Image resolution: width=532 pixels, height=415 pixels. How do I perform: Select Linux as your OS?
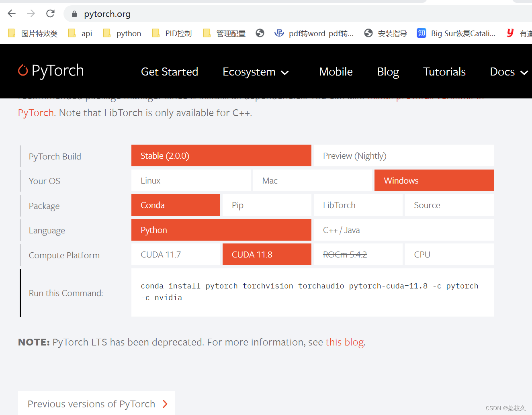tap(191, 181)
